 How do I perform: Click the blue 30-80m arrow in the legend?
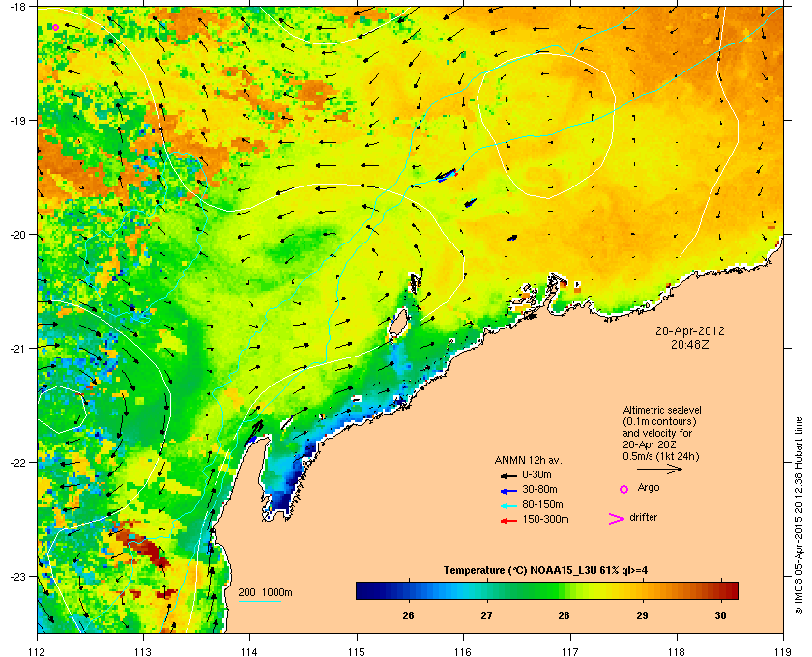(508, 491)
